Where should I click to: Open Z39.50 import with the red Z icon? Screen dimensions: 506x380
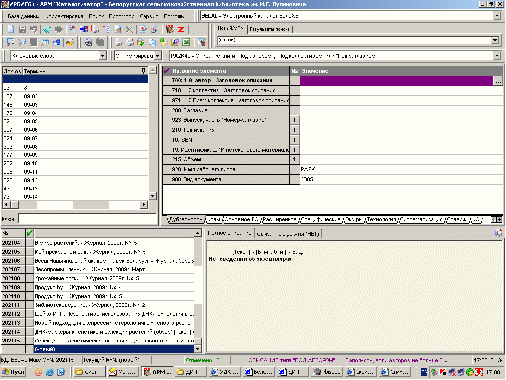point(181,29)
